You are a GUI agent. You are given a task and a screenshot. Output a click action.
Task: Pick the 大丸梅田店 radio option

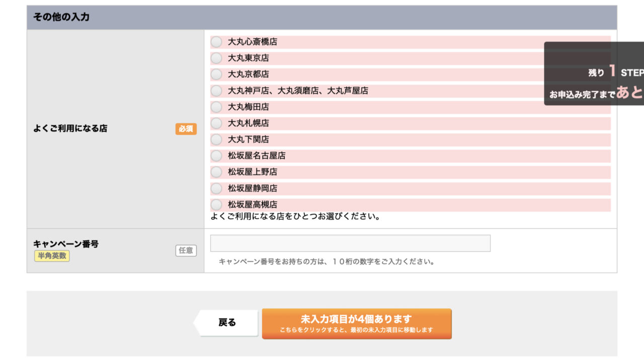(216, 107)
